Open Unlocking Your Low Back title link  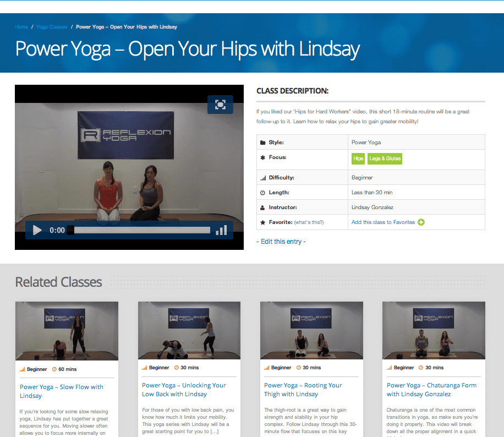[x=184, y=390]
